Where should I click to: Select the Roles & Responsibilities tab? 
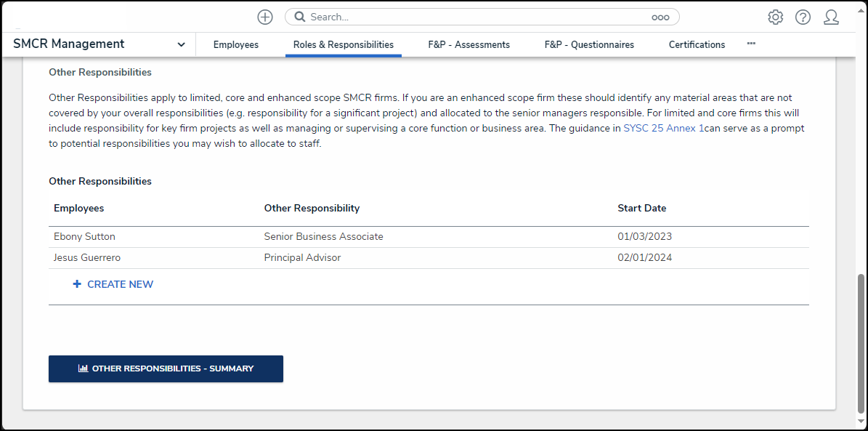click(343, 44)
